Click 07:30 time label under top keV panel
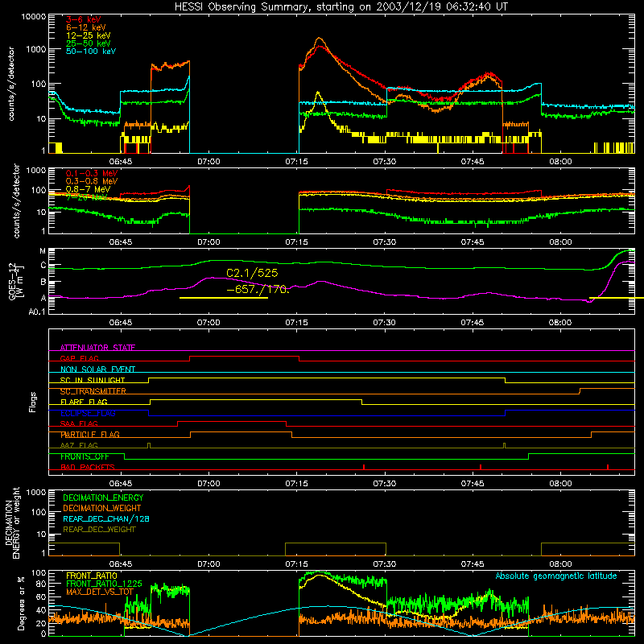Viewport: 644px width, 644px height. pos(385,162)
